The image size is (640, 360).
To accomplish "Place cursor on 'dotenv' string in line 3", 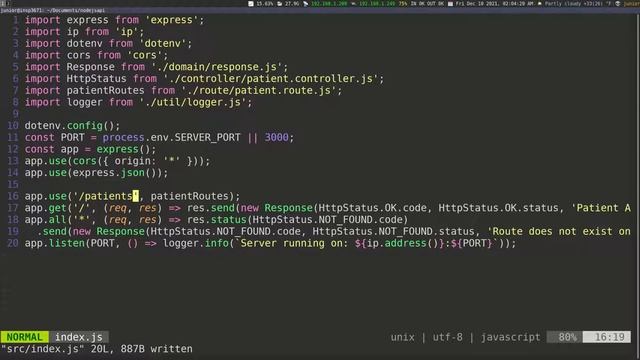I will [x=162, y=44].
